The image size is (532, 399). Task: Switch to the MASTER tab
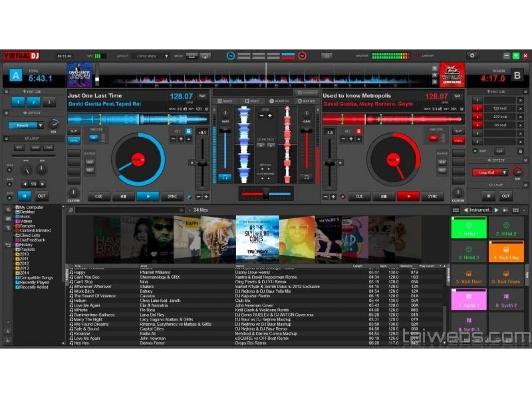click(306, 101)
